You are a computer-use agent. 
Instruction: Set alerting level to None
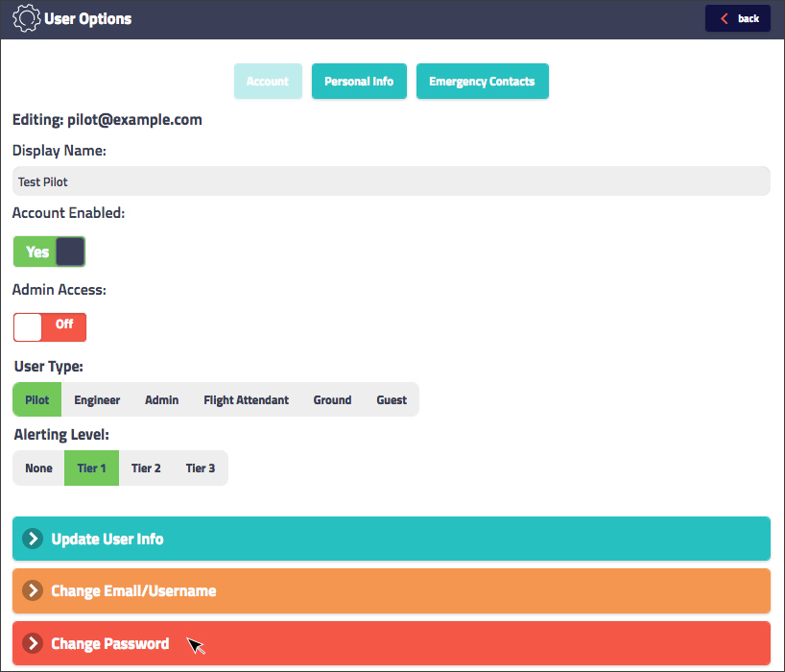tap(38, 468)
